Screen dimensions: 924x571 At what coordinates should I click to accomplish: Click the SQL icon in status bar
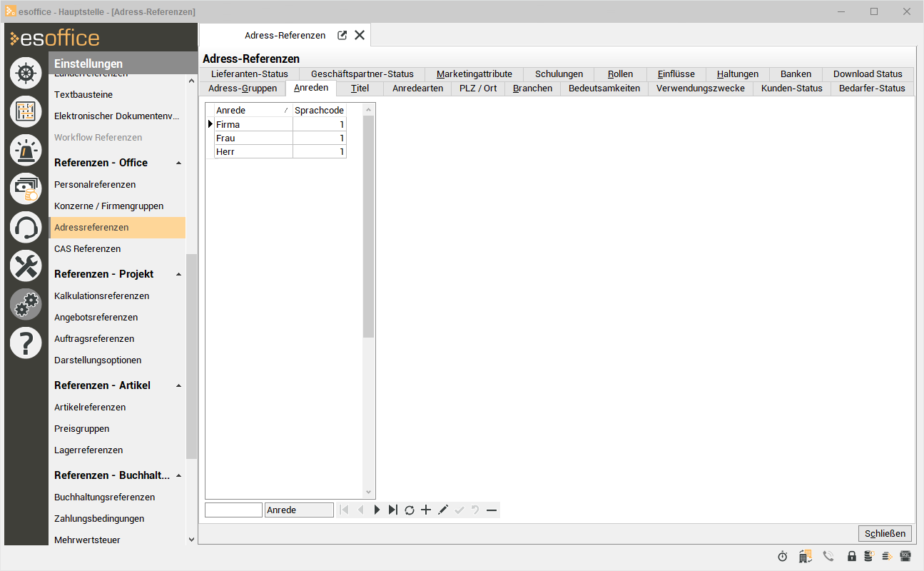pos(905,556)
